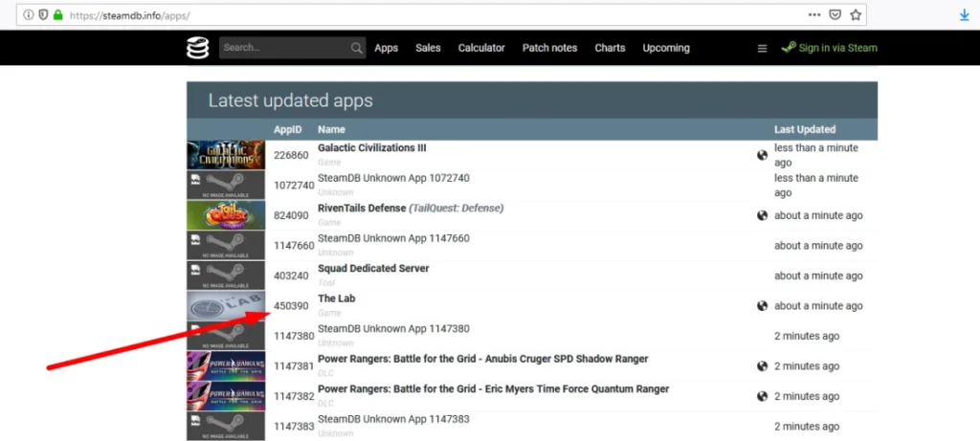Click the browser address bar URL
The image size is (980, 441).
point(130,15)
